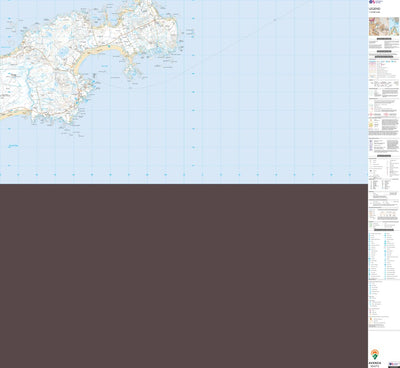The width and height of the screenshot is (400, 368).
Task: Click the Avenza Maps logo
Action: [x=375, y=358]
